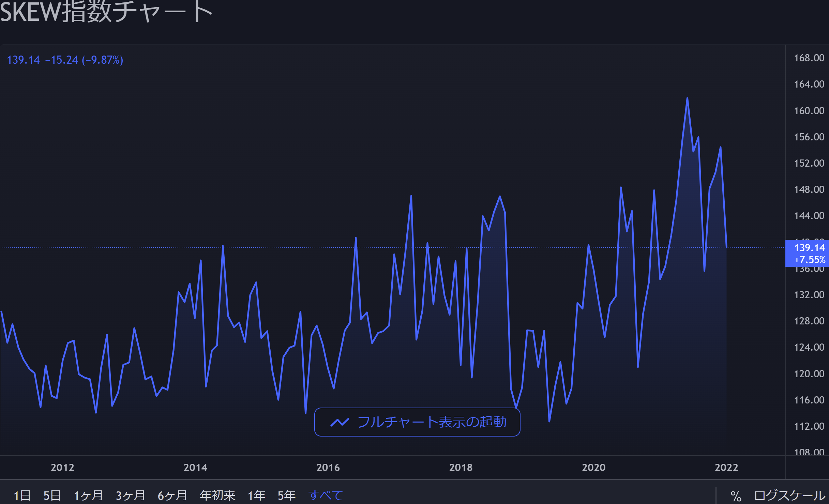Select 年初来 year-to-date range
The image size is (829, 504).
click(x=217, y=495)
